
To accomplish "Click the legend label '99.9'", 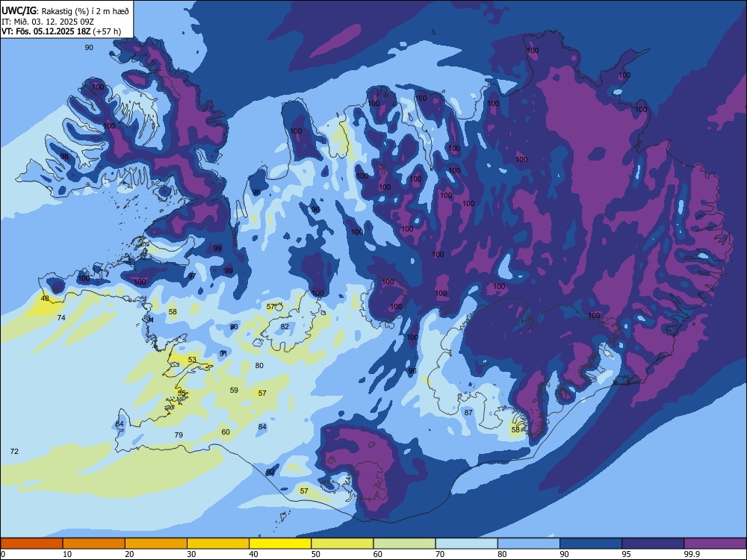I will (691, 554).
